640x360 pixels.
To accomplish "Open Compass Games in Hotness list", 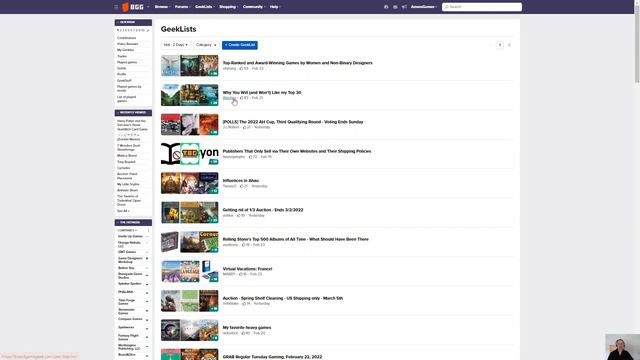I will pyautogui.click(x=130, y=319).
